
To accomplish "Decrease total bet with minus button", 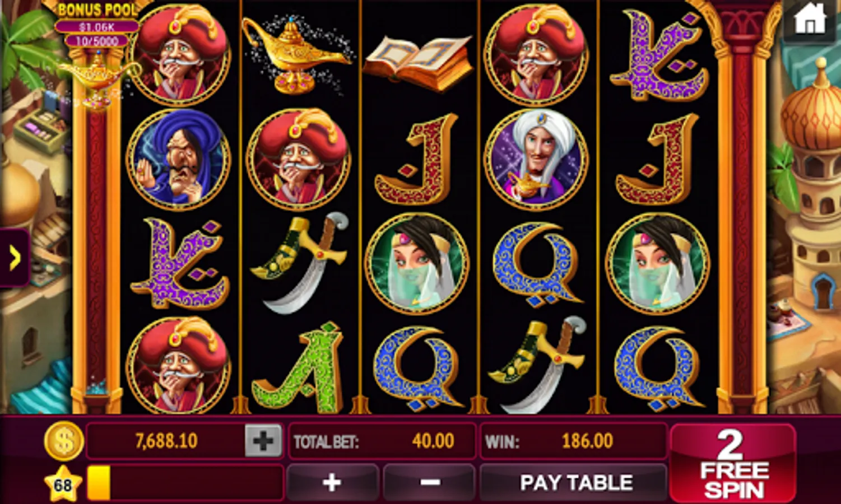I will click(429, 482).
